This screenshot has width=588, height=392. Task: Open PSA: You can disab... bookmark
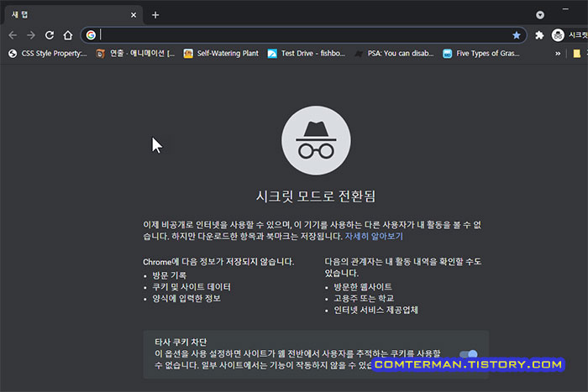point(394,54)
